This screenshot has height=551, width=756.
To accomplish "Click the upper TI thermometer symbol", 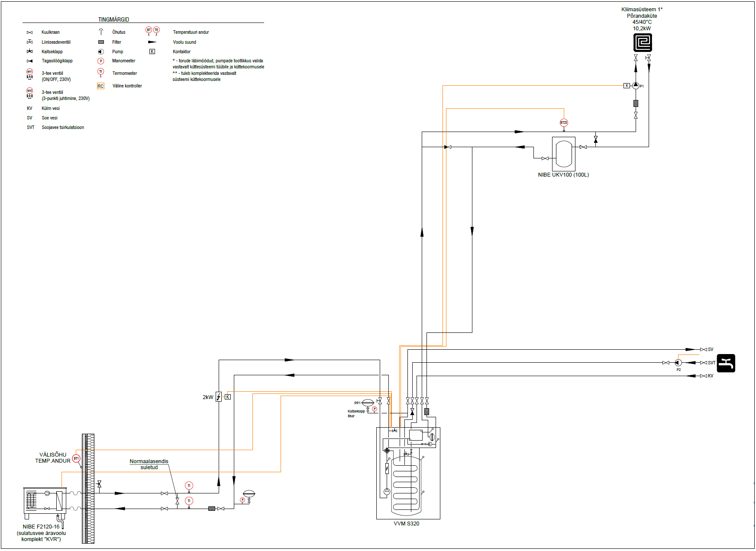I will click(x=189, y=486).
